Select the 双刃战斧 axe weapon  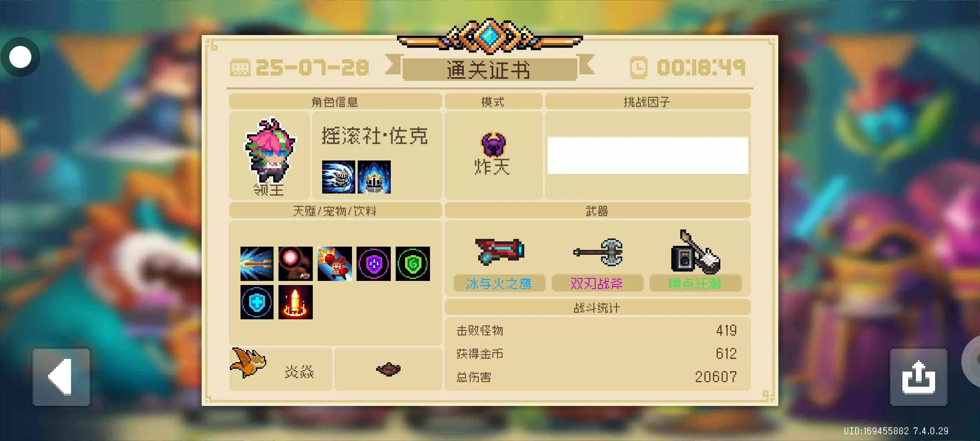point(597,261)
